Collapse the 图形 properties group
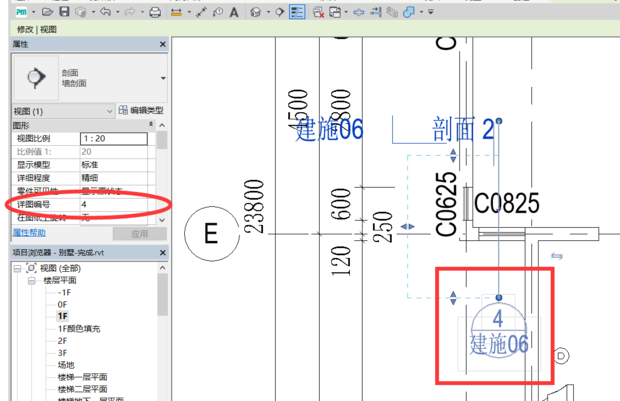Screen dimensions: 620x401 [x=151, y=124]
